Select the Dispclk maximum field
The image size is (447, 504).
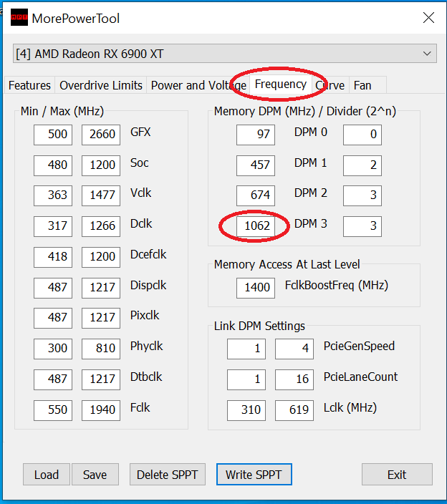pos(101,288)
